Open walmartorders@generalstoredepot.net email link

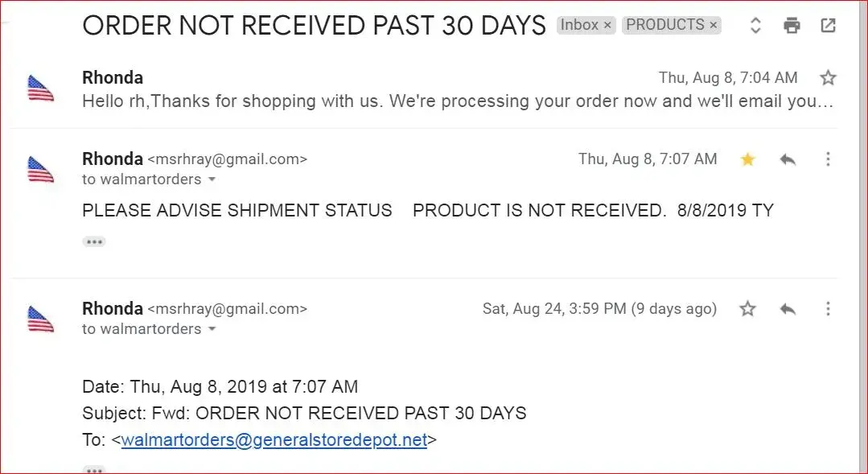(274, 440)
